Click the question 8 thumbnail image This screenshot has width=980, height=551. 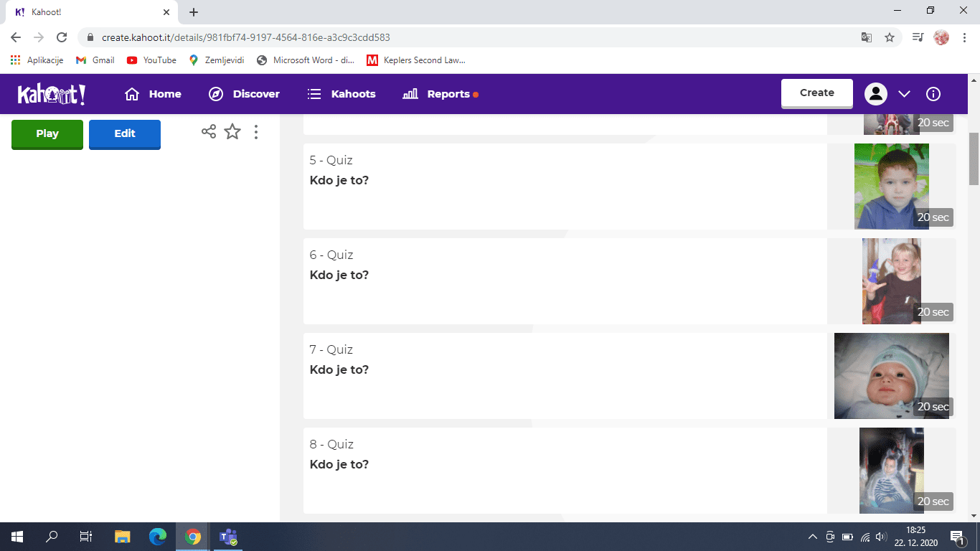tap(892, 471)
